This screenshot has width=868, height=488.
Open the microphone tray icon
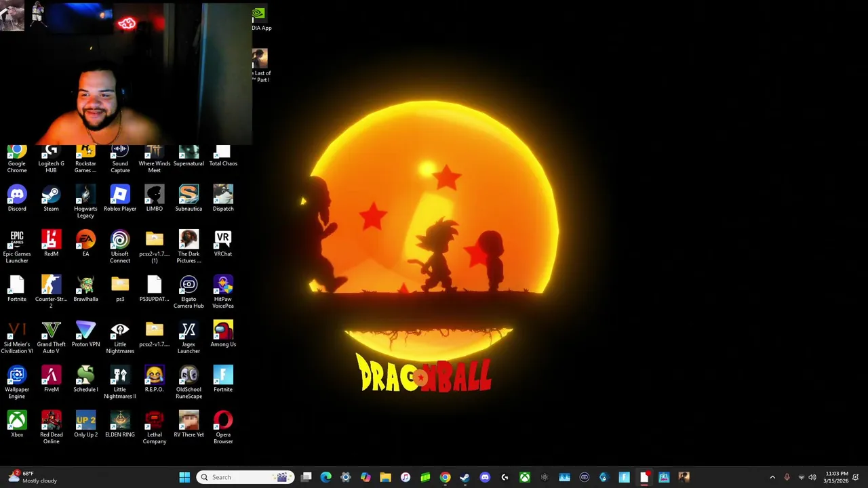click(787, 477)
